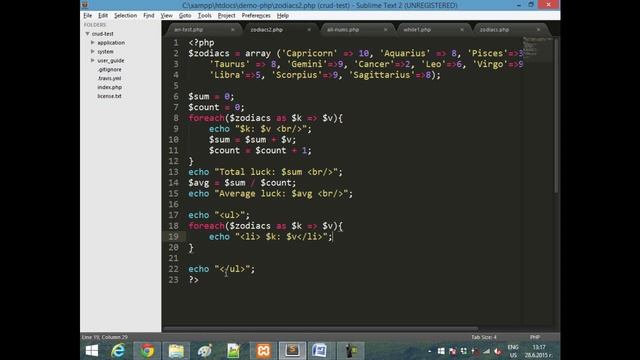This screenshot has width=640, height=360.
Task: Launch Google Chrome from the taskbar
Action: (x=147, y=351)
